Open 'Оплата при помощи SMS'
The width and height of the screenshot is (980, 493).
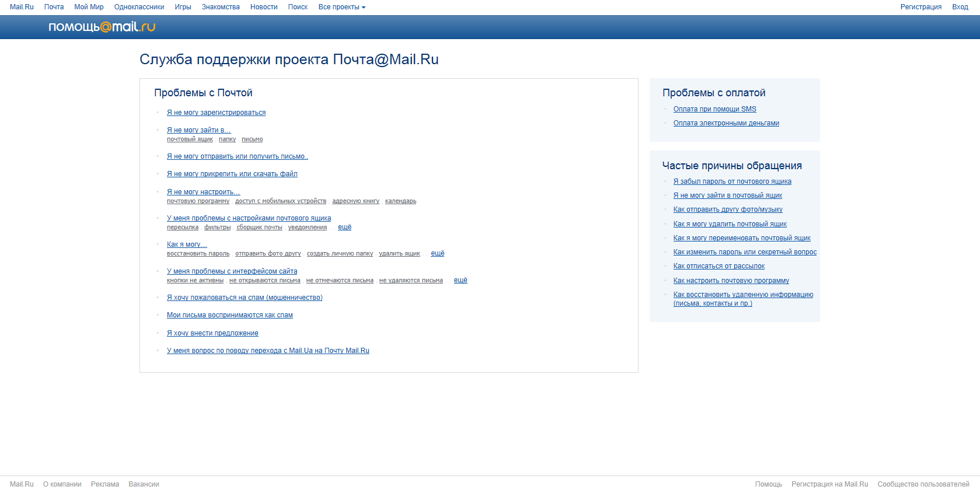click(714, 109)
